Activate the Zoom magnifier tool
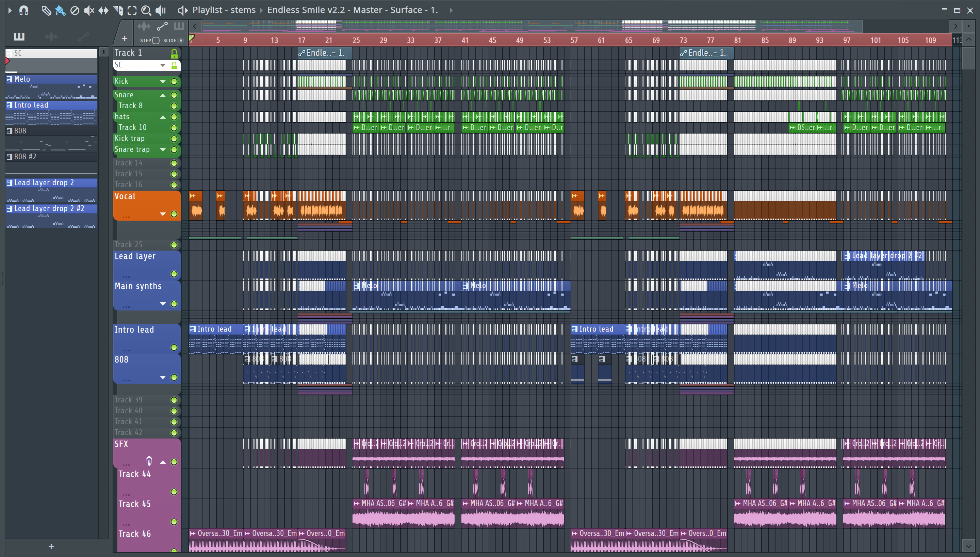 coord(146,10)
